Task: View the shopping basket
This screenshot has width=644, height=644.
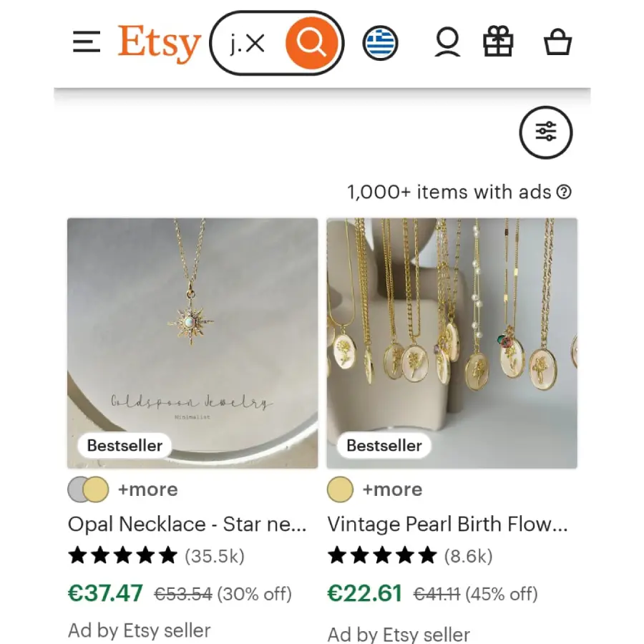Action: pyautogui.click(x=557, y=43)
